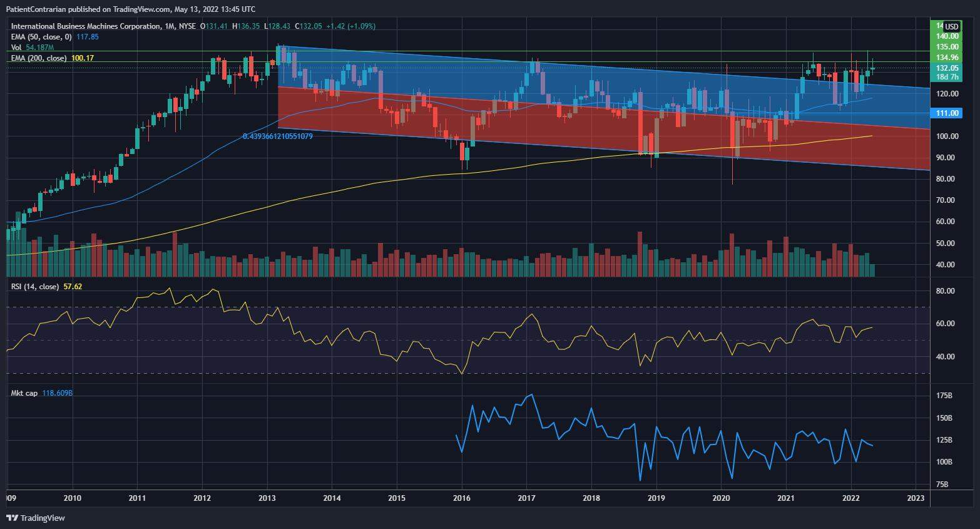Click the 2019 year label on time axis

[x=656, y=498]
